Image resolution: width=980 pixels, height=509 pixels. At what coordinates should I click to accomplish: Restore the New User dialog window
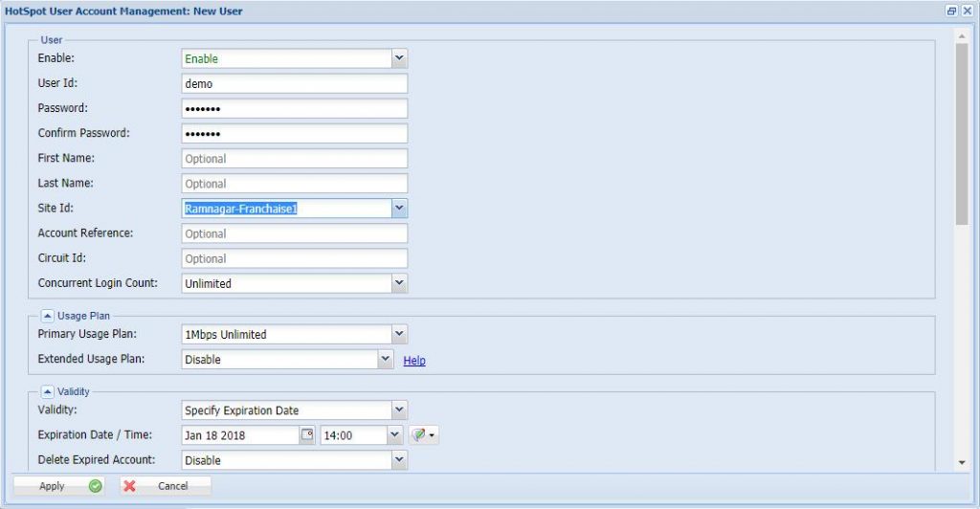click(x=951, y=11)
